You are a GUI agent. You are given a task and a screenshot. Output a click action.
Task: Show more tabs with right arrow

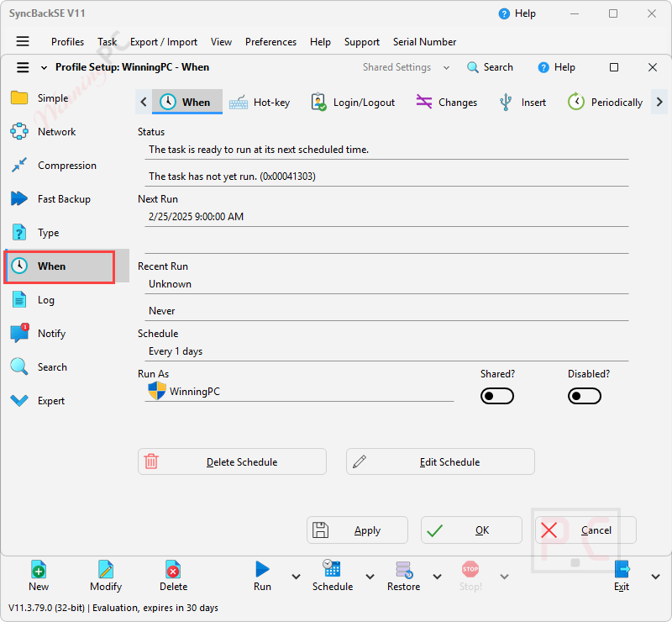coord(659,102)
